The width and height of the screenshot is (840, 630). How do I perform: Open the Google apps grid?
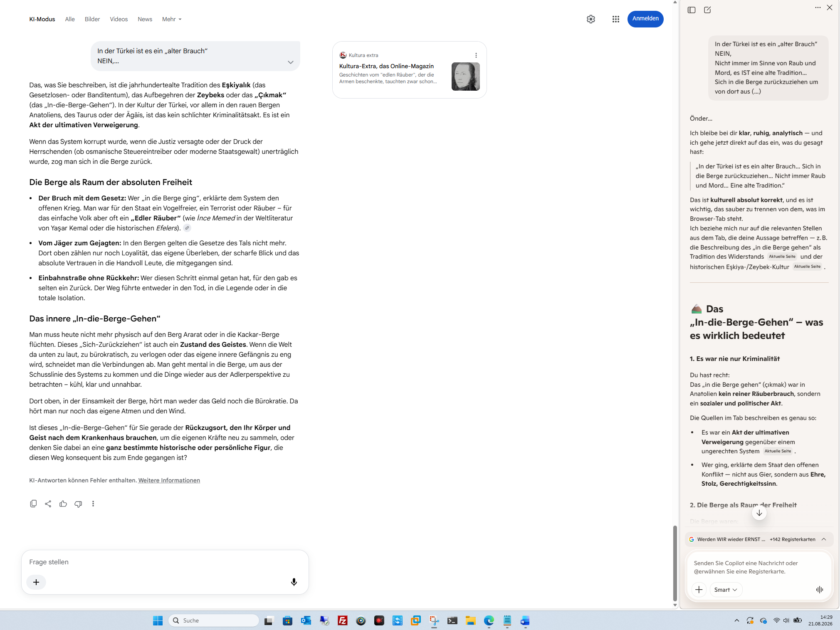click(x=616, y=19)
